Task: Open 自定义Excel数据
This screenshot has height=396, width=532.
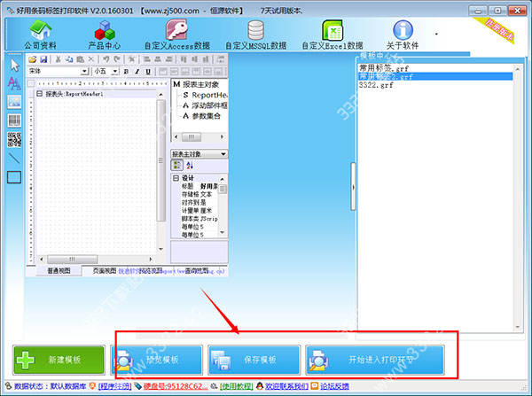Action: click(x=332, y=35)
